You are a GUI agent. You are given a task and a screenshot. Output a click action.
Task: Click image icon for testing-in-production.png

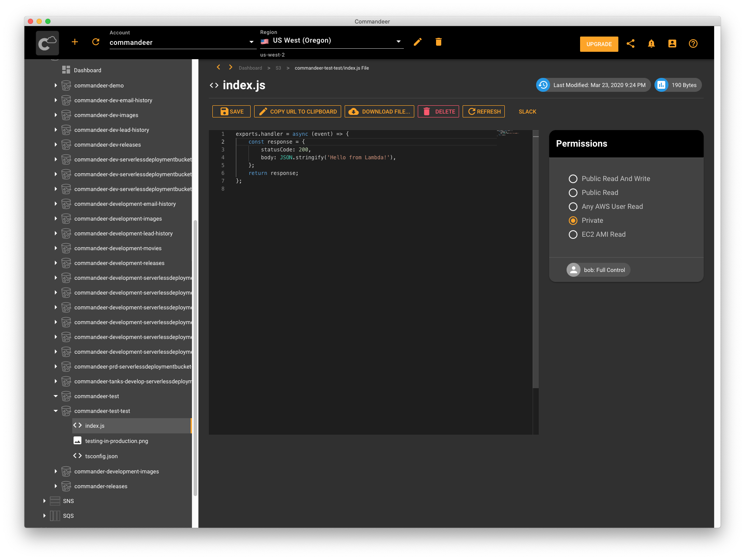pyautogui.click(x=77, y=440)
